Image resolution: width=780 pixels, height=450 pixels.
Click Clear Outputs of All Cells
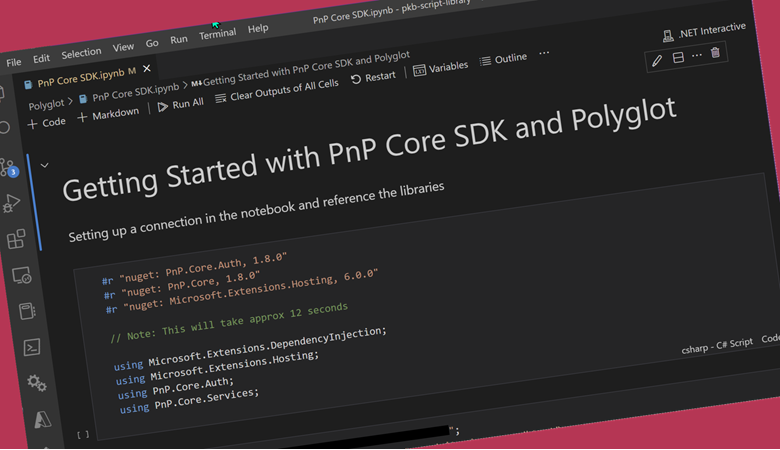coord(277,91)
